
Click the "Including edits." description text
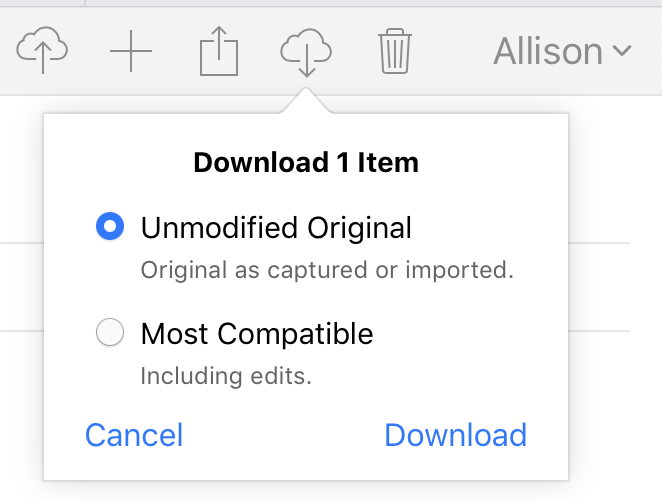tap(226, 377)
